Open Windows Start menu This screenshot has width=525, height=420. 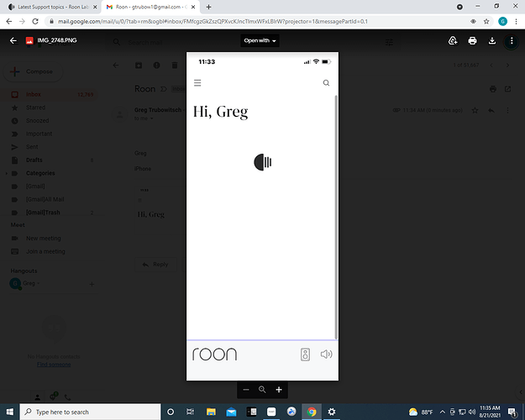click(10, 412)
